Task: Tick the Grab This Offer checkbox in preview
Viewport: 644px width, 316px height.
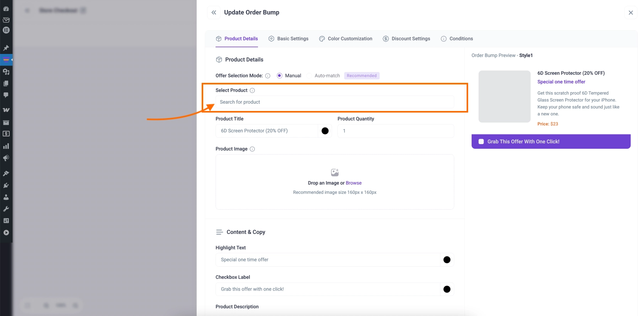Action: coord(481,141)
